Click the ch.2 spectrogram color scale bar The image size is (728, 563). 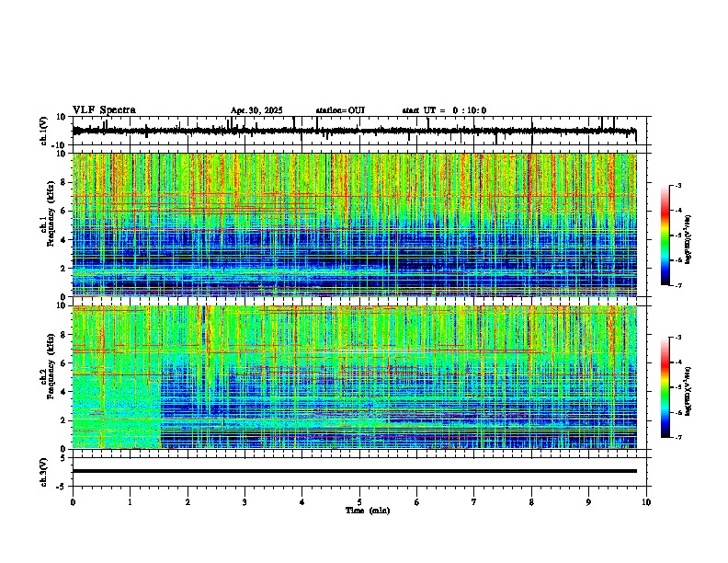point(665,387)
